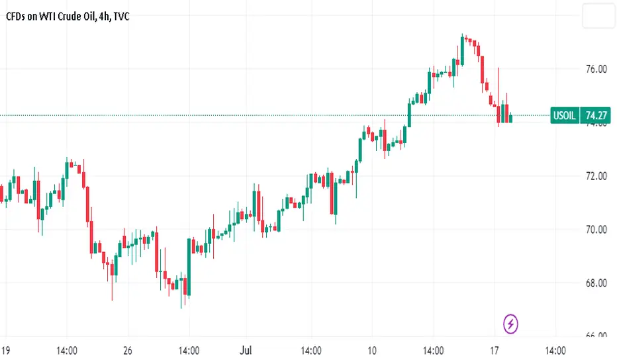Viewport: 617px width, 364px height.
Task: Click the 76.00 price axis label
Action: (x=596, y=69)
